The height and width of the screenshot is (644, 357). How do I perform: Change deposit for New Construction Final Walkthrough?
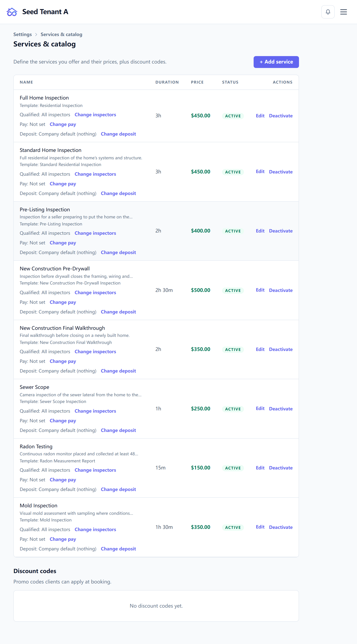pos(118,371)
